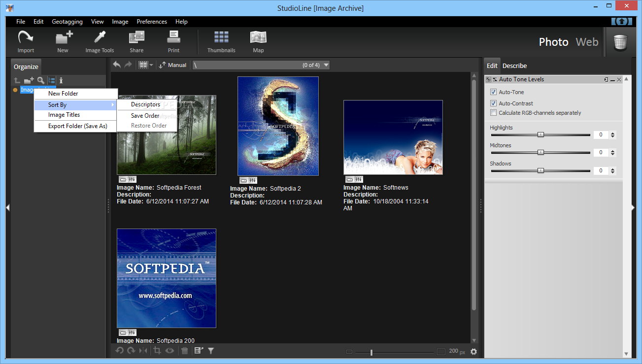Click the thumbnail size slider handle

(371, 352)
